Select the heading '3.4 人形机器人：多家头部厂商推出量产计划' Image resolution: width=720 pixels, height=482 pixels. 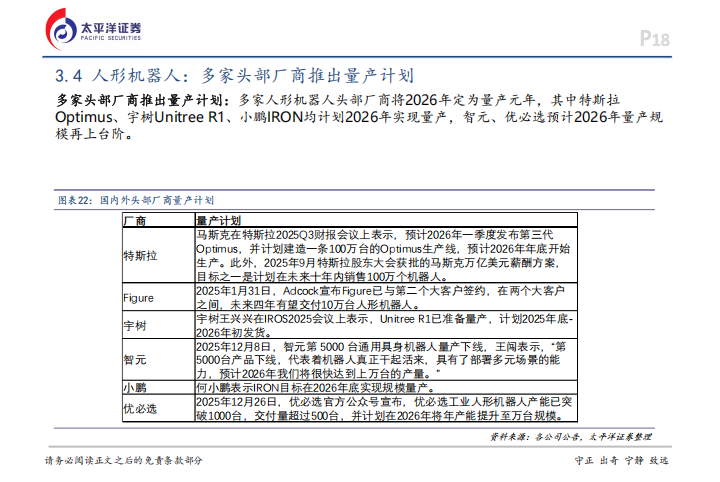(x=234, y=76)
